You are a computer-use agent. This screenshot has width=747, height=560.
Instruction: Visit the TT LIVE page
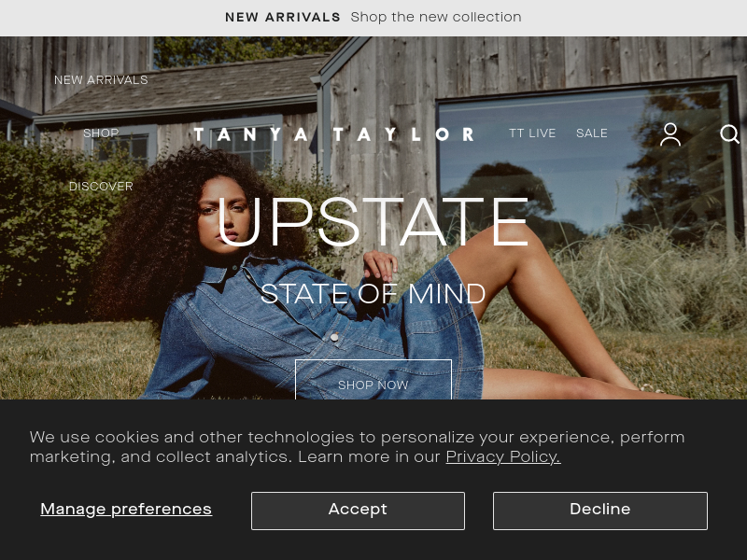[x=532, y=133]
